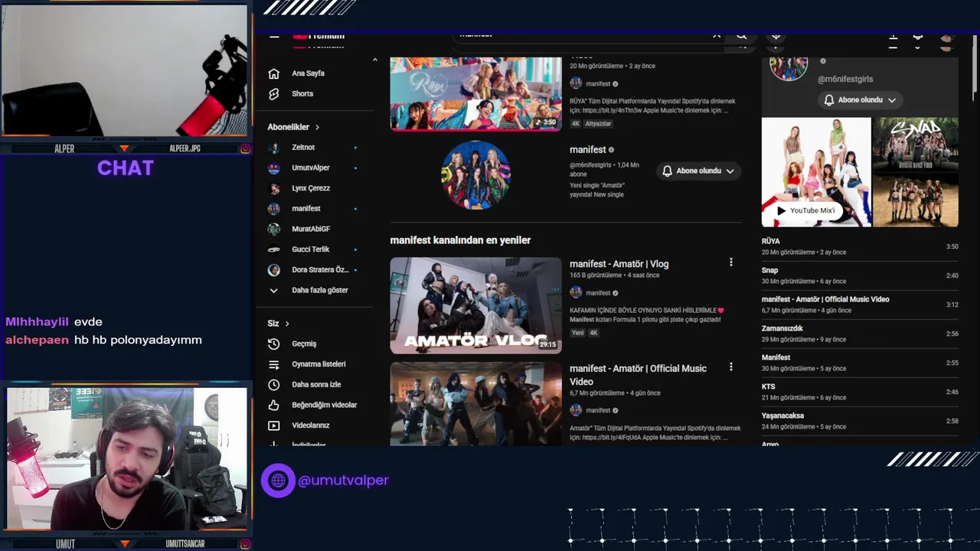Click the UMUT name label

65,543
